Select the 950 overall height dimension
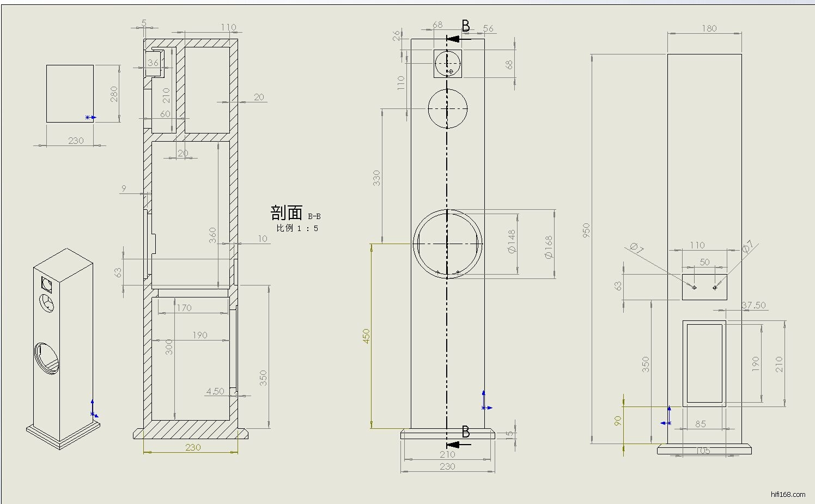The width and height of the screenshot is (815, 504). coord(586,230)
